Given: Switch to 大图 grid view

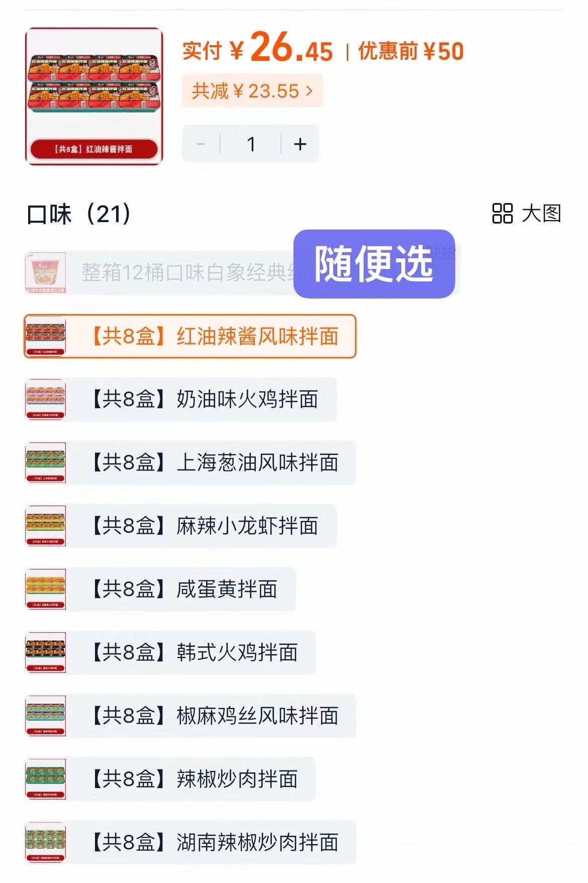Looking at the screenshot, I should click(526, 214).
